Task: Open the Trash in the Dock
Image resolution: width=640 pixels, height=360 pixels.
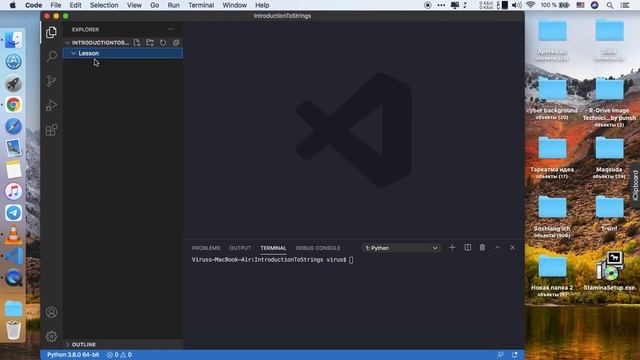Action: [x=13, y=330]
